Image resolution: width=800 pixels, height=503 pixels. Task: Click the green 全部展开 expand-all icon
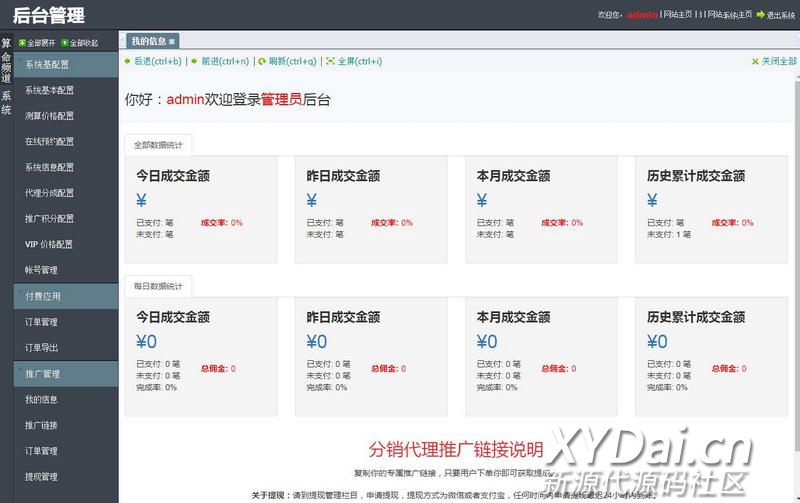(x=22, y=43)
